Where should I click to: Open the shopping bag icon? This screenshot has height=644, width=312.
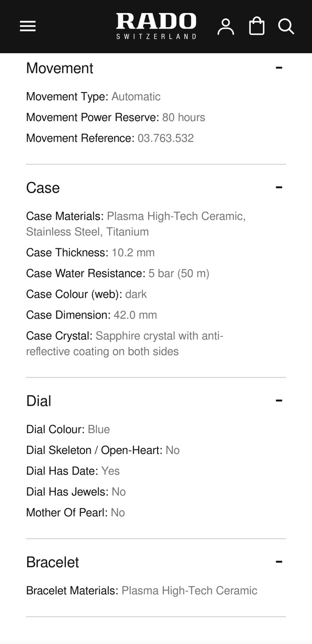(257, 26)
